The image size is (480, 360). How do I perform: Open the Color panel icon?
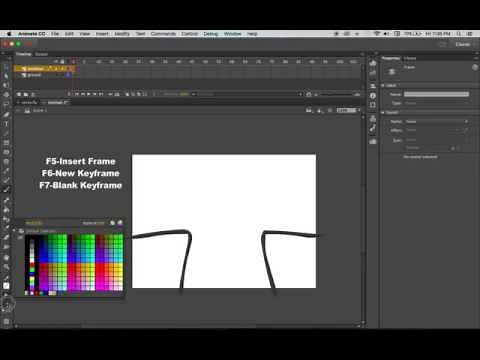(x=373, y=63)
